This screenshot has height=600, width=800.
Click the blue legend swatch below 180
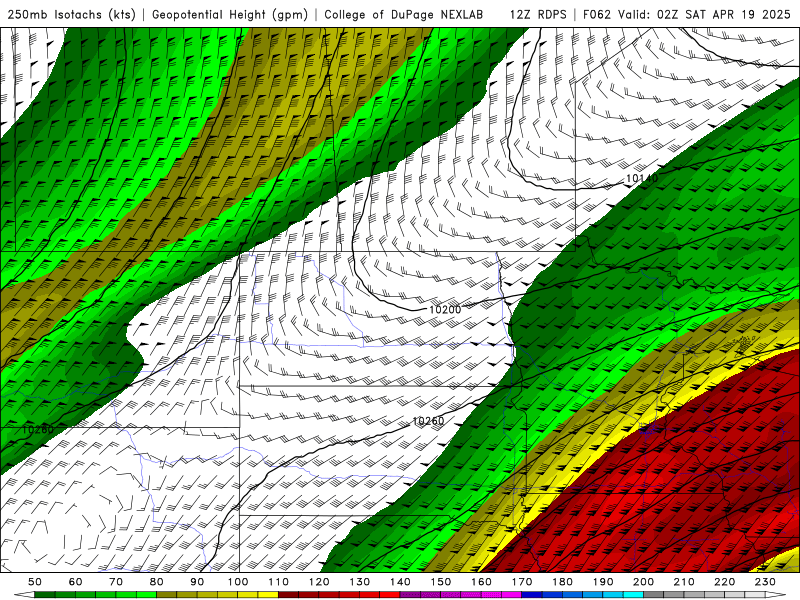[572, 595]
